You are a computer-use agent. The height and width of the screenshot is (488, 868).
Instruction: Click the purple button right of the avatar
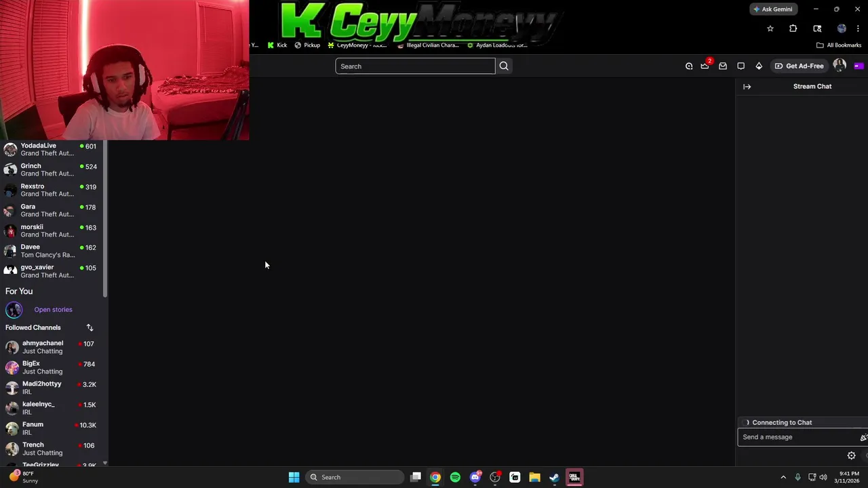[x=859, y=66]
